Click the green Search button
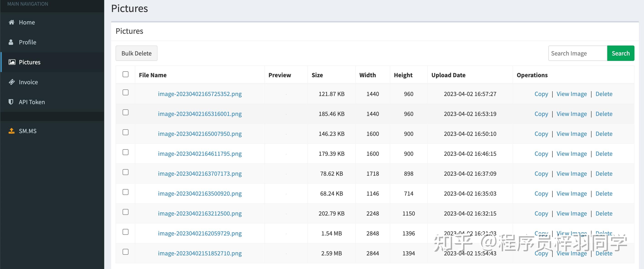 tap(620, 53)
